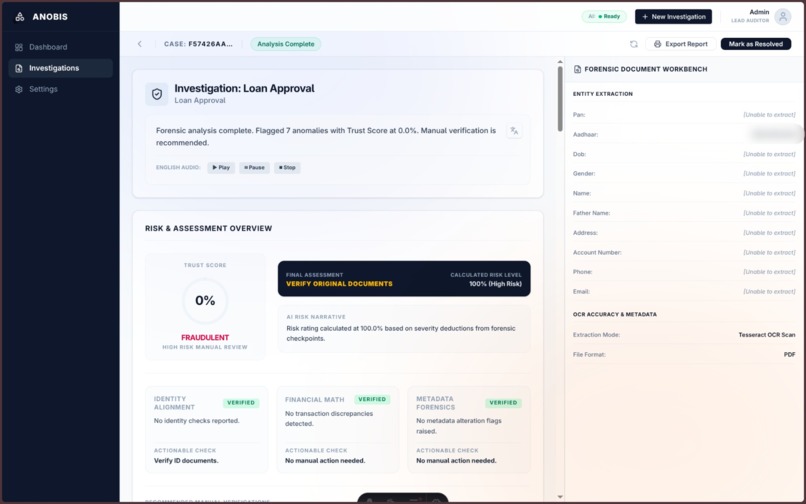
Task: Click the Email field value
Action: click(769, 292)
